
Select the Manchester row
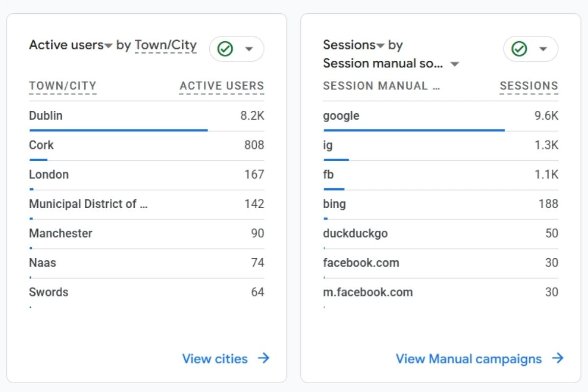pyautogui.click(x=147, y=234)
